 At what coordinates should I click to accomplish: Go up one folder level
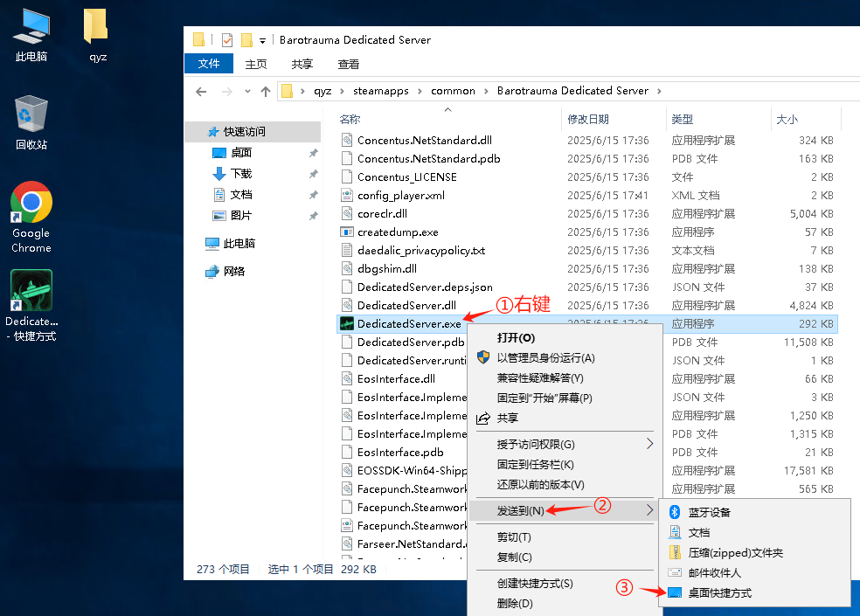[x=266, y=92]
